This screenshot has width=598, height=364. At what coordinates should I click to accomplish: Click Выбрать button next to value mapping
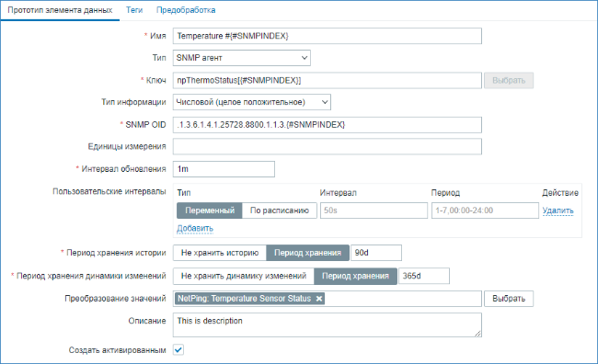click(x=509, y=299)
